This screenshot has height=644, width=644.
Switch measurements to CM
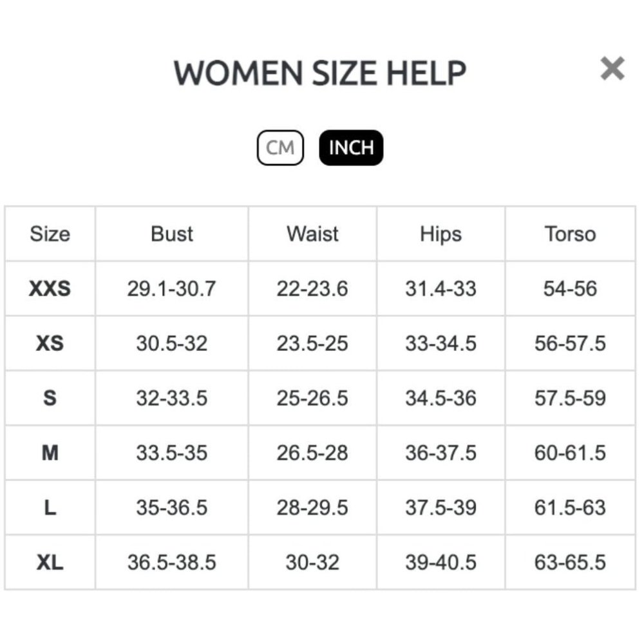pos(280,147)
